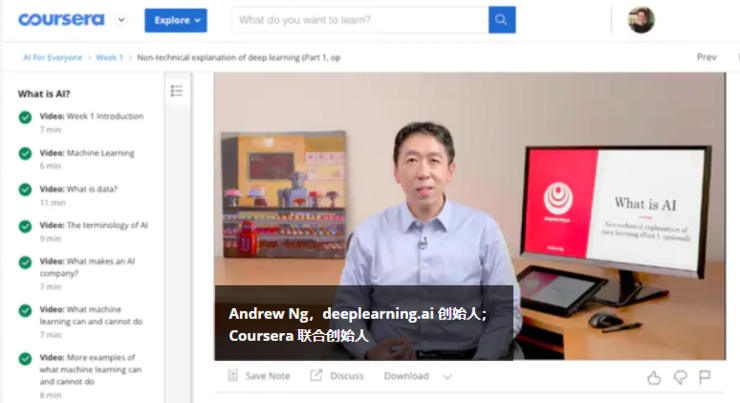Open Video: The terminology of AI
740x403 pixels.
(x=94, y=225)
